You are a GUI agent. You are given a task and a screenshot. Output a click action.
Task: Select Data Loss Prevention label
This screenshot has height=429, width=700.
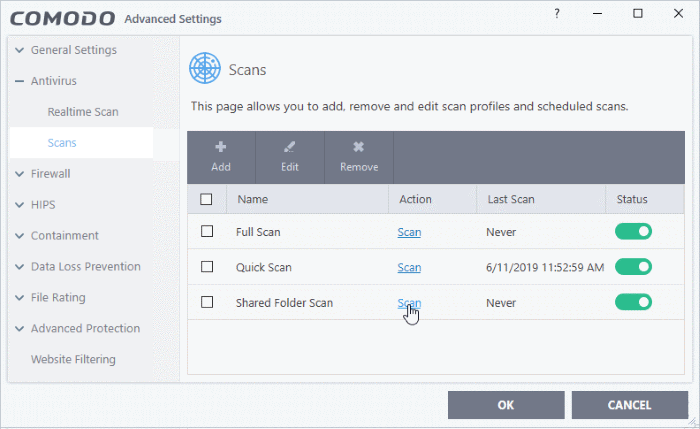coord(86,267)
